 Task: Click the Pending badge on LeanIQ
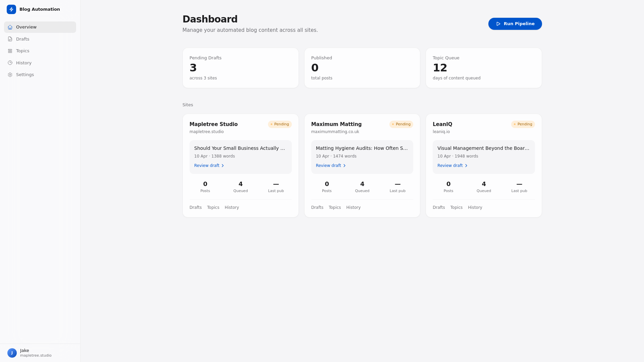pos(523,124)
